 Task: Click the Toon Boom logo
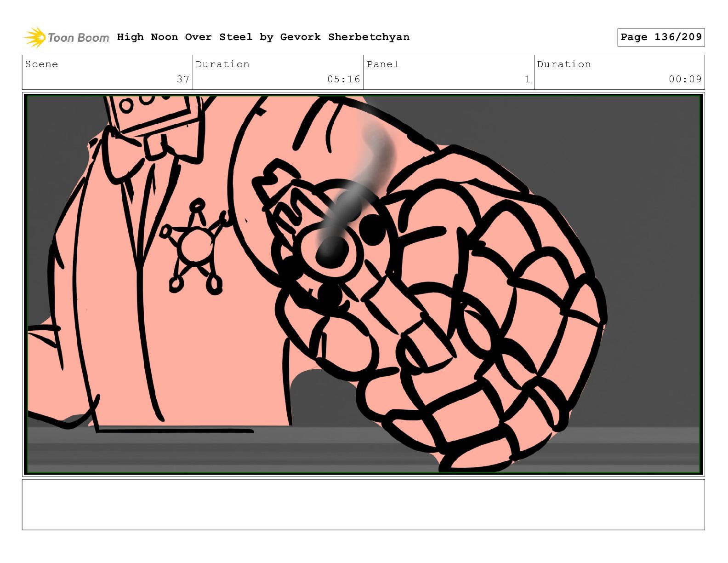67,37
